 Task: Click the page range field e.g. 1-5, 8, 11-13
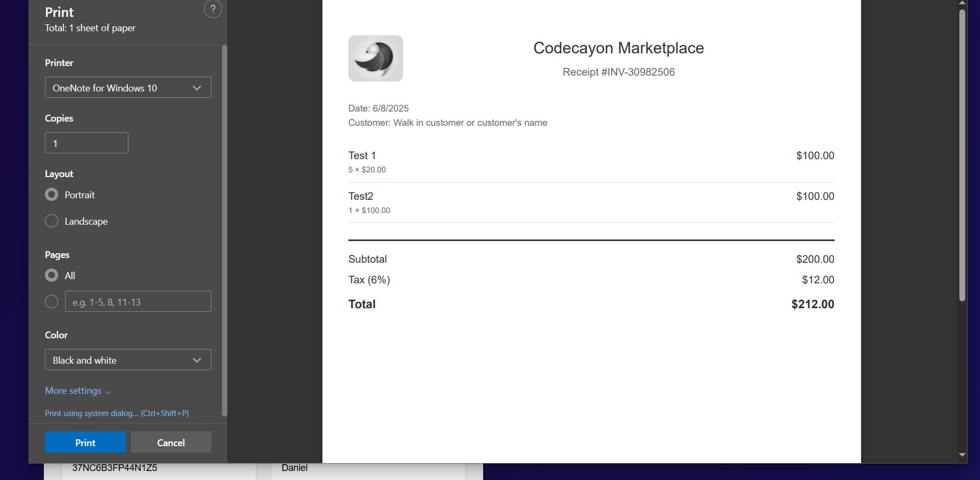point(138,302)
